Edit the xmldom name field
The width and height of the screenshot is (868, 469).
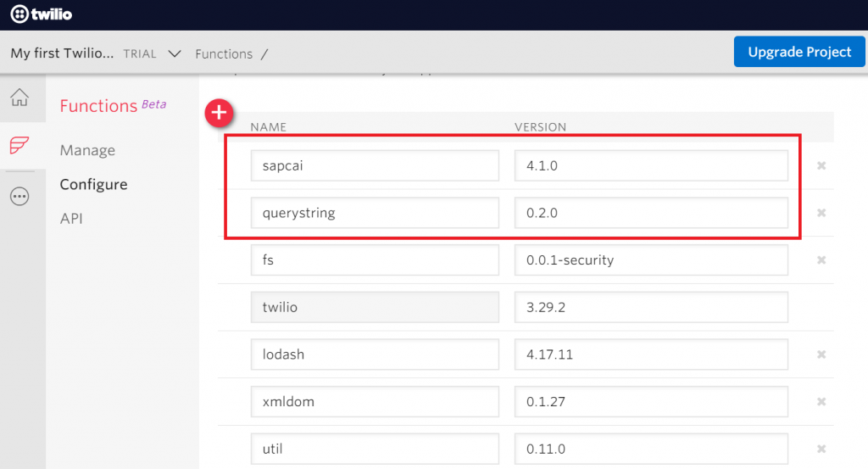375,401
